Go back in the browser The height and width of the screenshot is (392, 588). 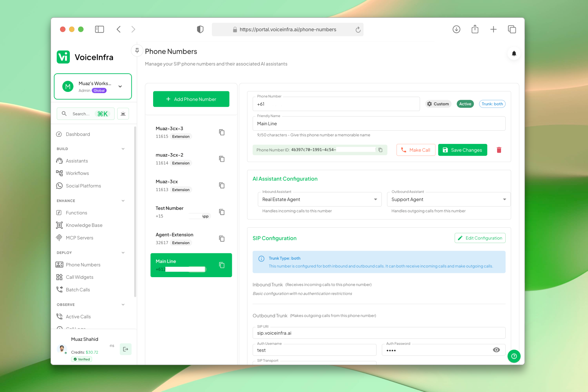click(x=119, y=29)
